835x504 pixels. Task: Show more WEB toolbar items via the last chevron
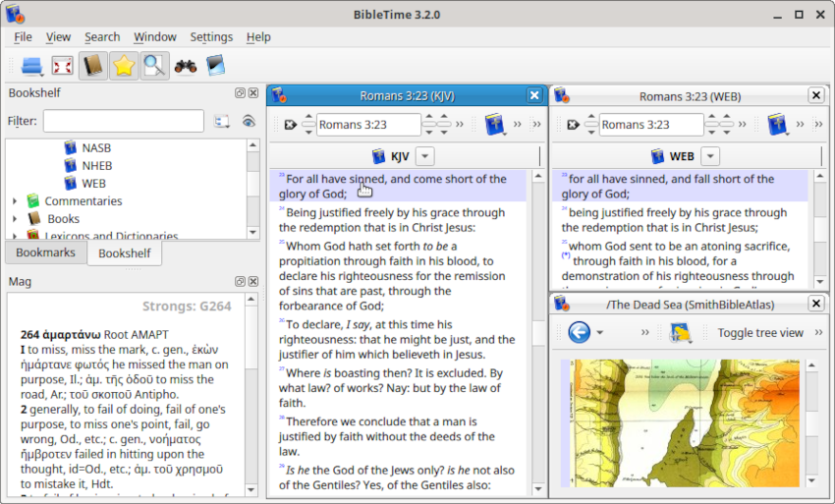(818, 124)
